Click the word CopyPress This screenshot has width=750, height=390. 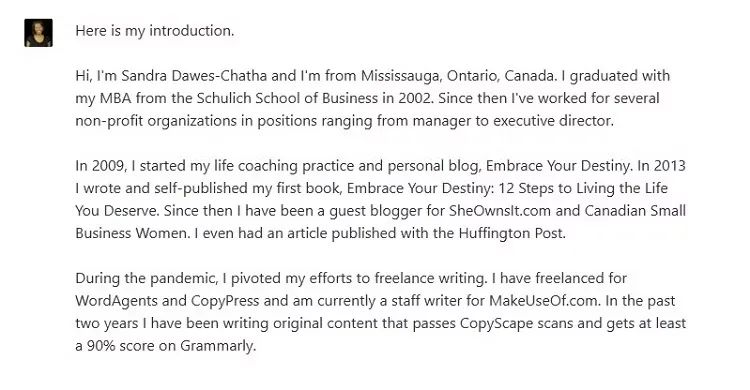tap(225, 301)
